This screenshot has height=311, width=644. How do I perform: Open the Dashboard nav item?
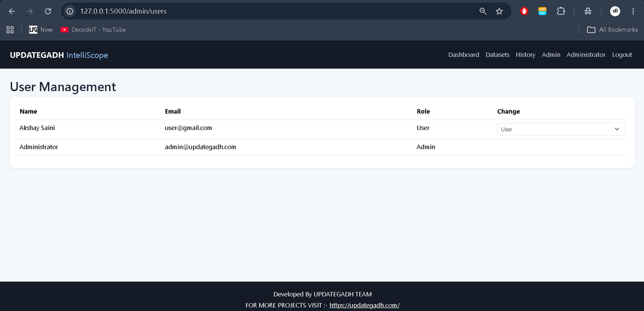(464, 55)
